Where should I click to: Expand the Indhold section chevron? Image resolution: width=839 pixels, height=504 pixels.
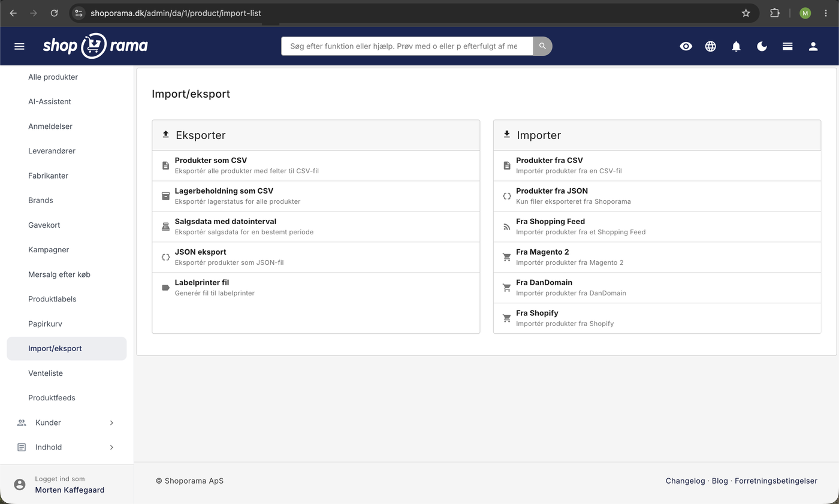coord(111,447)
